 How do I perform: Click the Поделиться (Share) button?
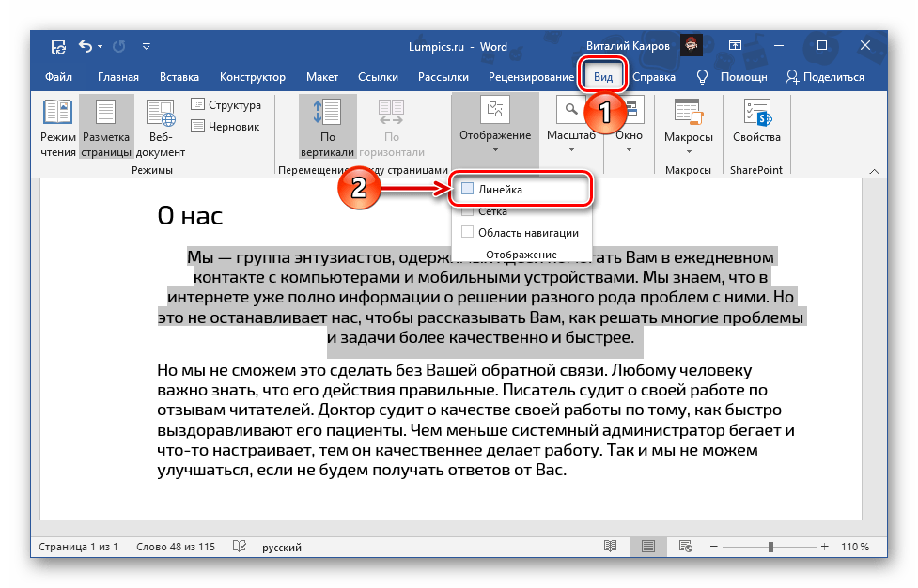(x=824, y=77)
